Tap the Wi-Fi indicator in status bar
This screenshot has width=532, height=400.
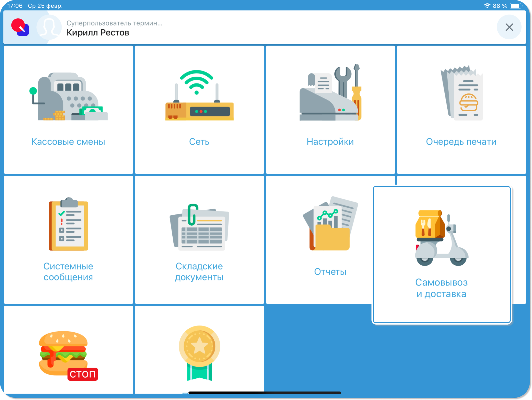click(487, 6)
